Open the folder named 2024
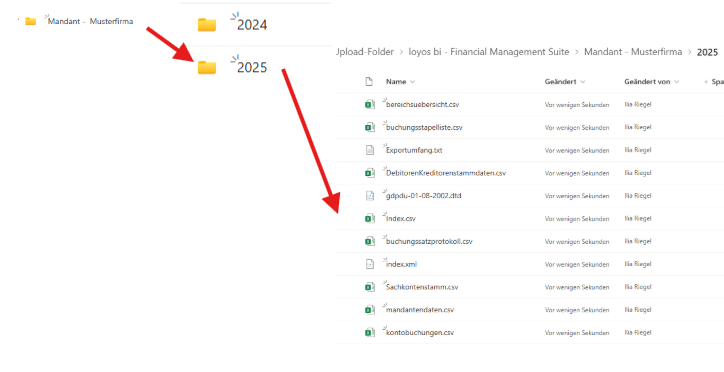 pyautogui.click(x=252, y=25)
